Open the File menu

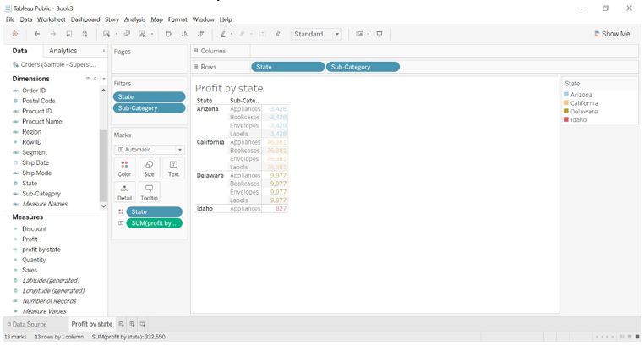[10, 19]
